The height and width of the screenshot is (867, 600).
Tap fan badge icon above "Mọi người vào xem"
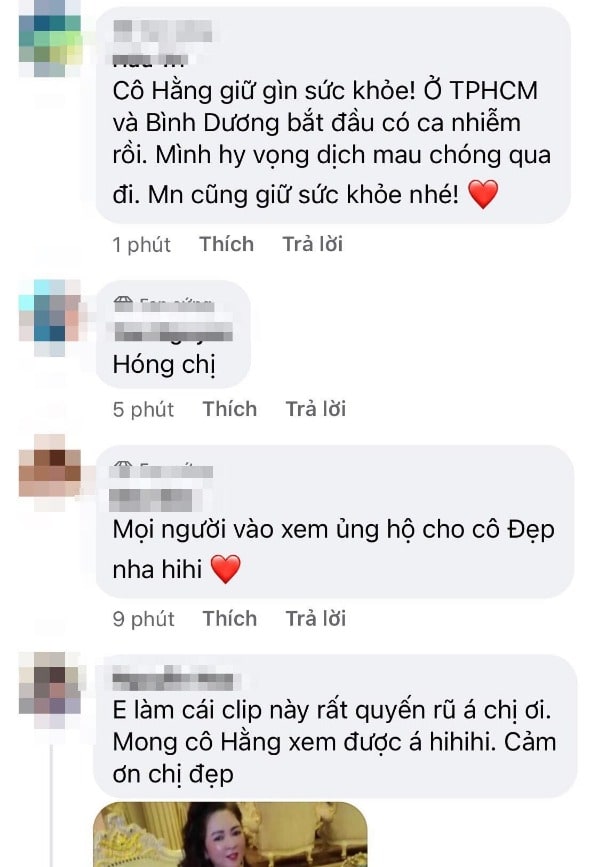(122, 469)
